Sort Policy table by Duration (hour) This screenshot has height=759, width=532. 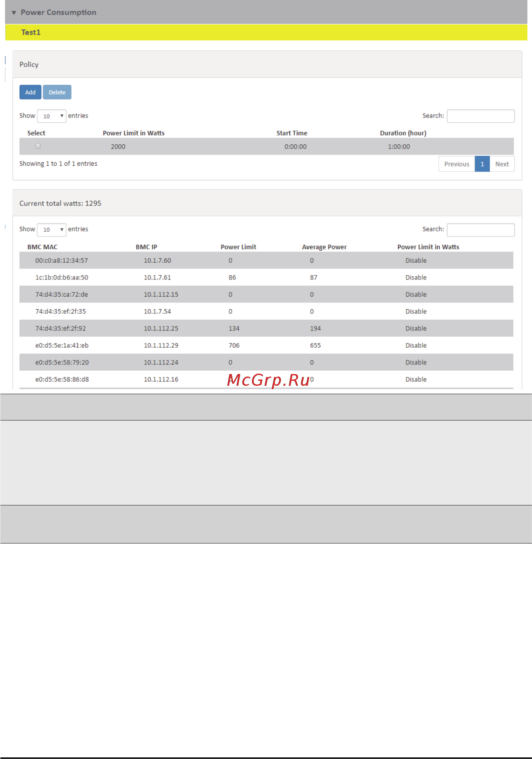point(403,133)
